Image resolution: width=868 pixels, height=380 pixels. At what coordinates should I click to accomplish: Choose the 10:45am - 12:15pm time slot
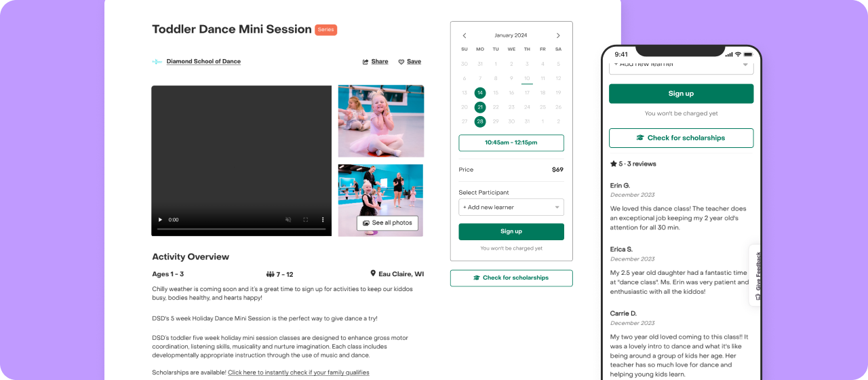[511, 142]
